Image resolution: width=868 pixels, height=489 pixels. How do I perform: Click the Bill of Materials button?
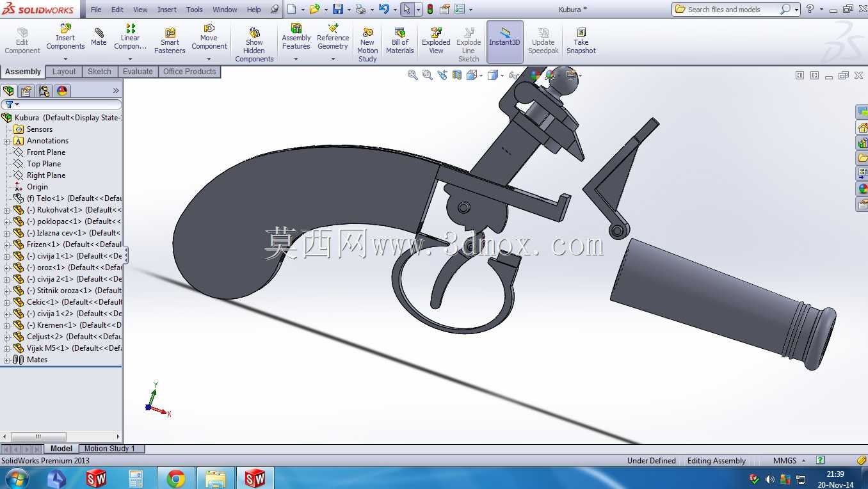coord(400,40)
